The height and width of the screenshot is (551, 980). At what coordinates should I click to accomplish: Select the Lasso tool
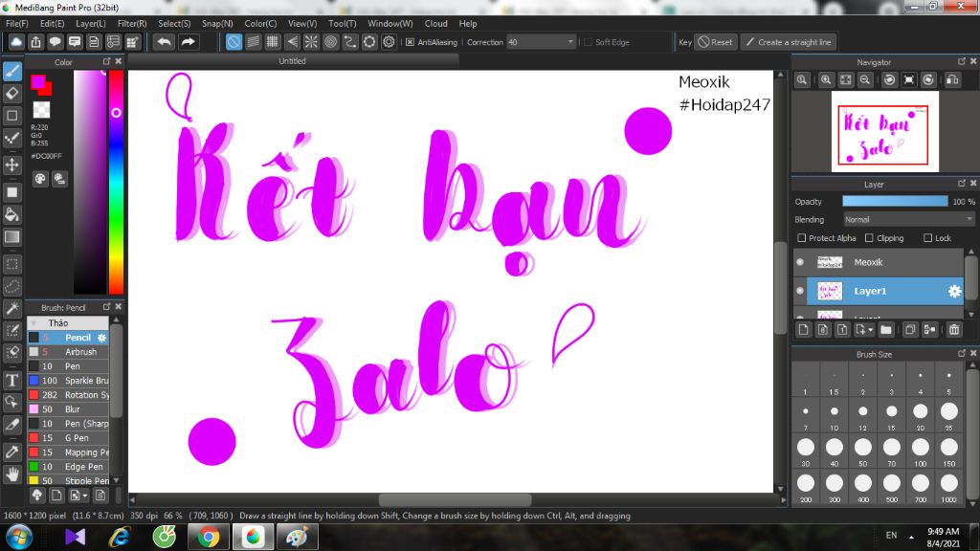pos(11,287)
